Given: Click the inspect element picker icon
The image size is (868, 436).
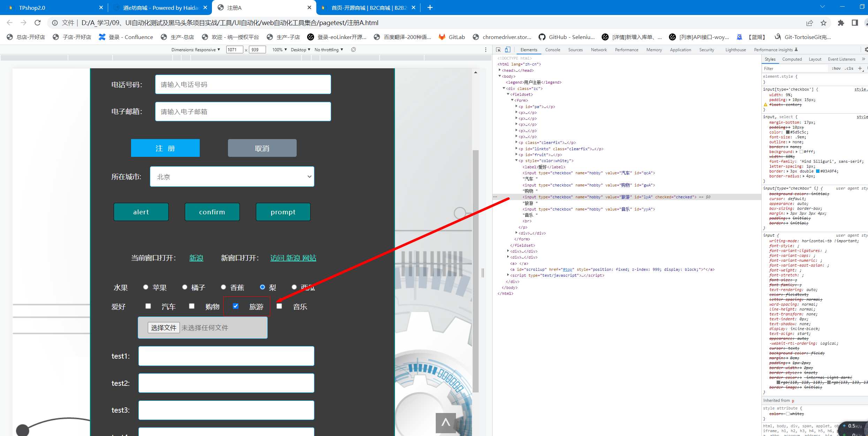Looking at the screenshot, I should point(498,50).
